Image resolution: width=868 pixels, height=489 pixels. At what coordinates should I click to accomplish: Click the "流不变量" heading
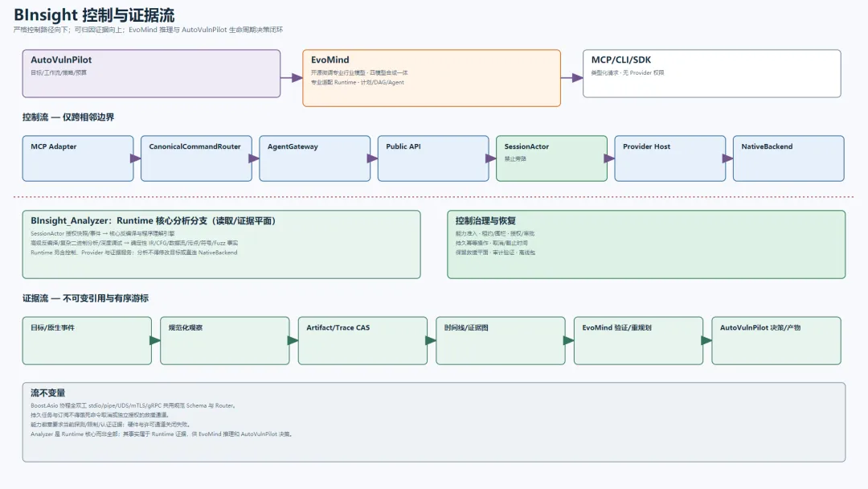pyautogui.click(x=47, y=393)
